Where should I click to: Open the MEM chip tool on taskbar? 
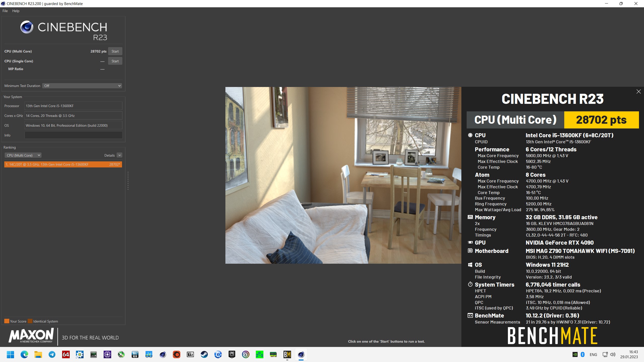point(94,354)
